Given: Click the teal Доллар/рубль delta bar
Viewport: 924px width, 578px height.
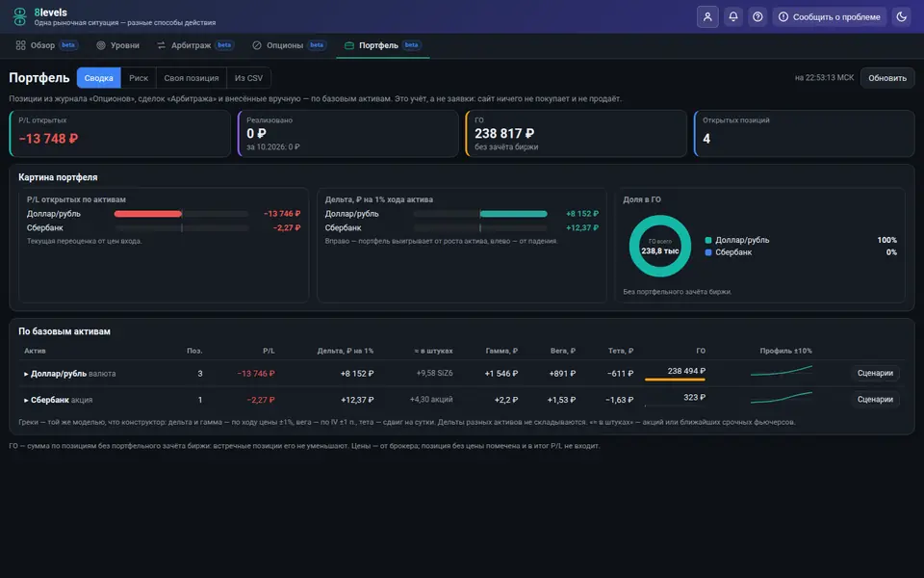Looking at the screenshot, I should point(513,214).
